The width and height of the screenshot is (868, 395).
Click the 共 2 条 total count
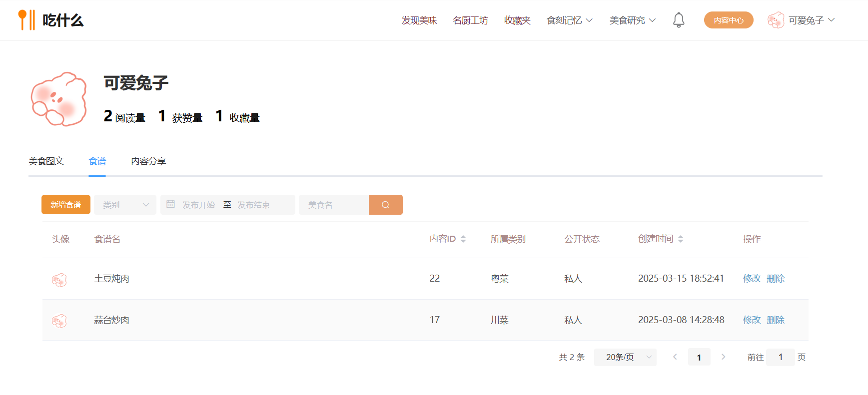(572, 357)
